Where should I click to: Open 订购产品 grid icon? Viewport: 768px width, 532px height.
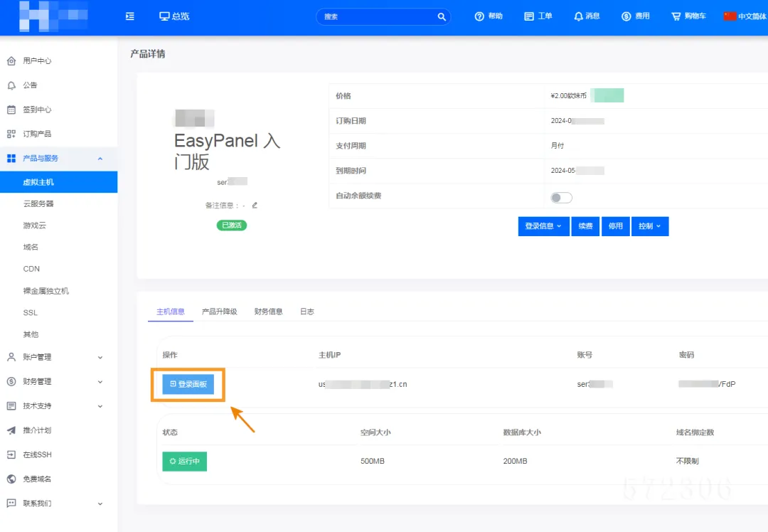11,134
